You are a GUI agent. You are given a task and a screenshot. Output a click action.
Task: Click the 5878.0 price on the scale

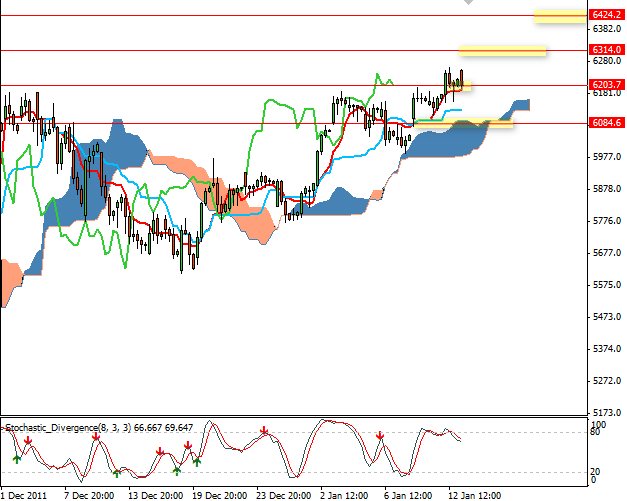pyautogui.click(x=606, y=188)
